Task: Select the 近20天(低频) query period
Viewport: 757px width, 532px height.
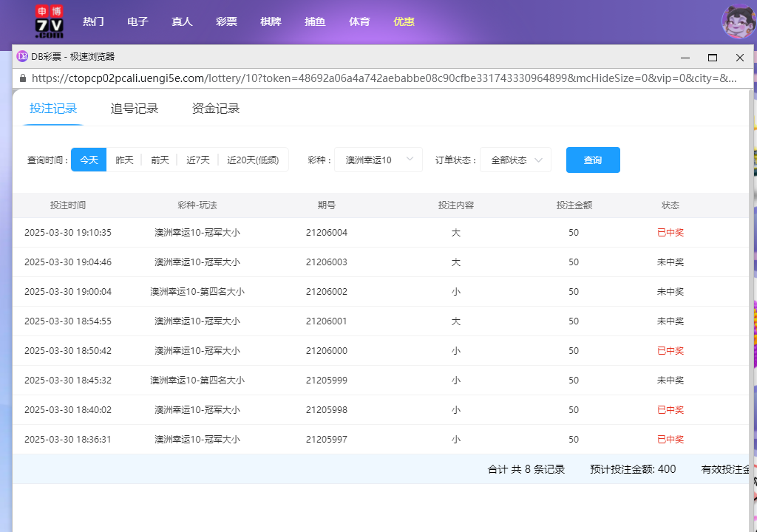Action: [253, 160]
